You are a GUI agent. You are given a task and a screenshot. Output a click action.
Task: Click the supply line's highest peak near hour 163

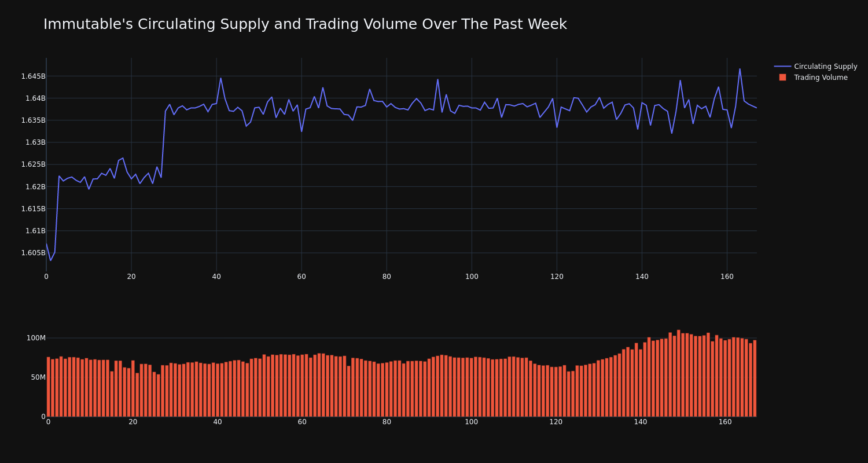740,69
